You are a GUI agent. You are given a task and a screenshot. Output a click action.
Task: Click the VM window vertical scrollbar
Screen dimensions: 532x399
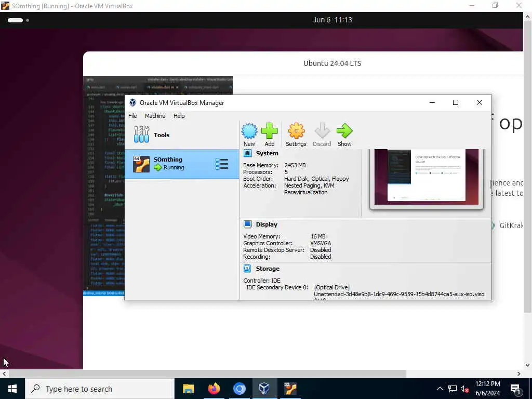(x=528, y=166)
